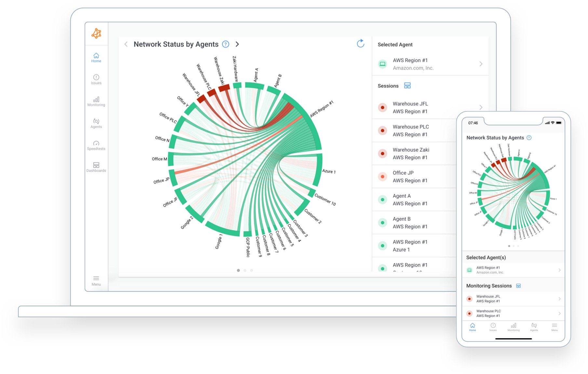
Task: Open Issues tab in phone bottom bar
Action: (493, 327)
